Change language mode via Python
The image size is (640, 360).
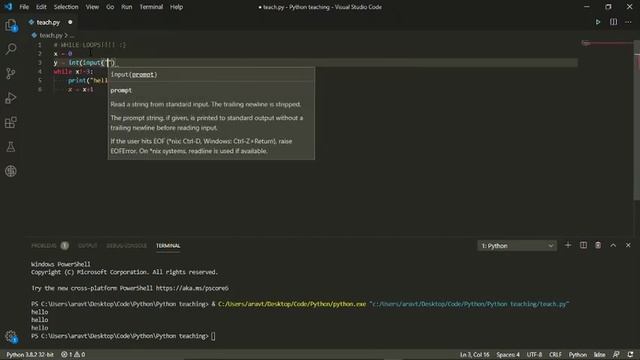pyautogui.click(x=578, y=354)
